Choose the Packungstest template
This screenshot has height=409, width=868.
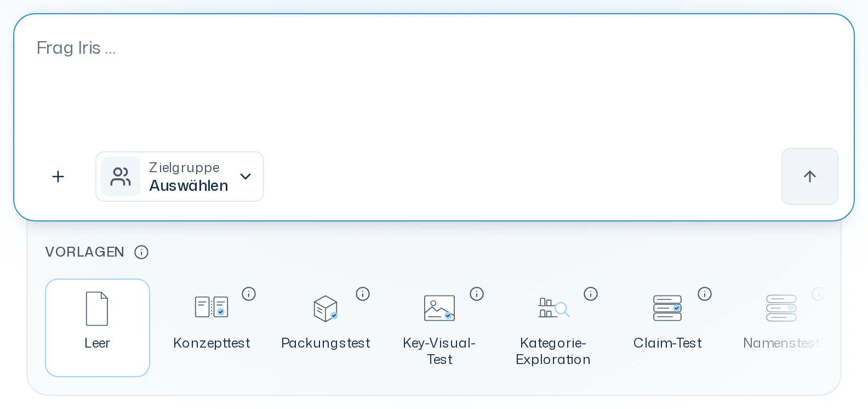(x=325, y=328)
